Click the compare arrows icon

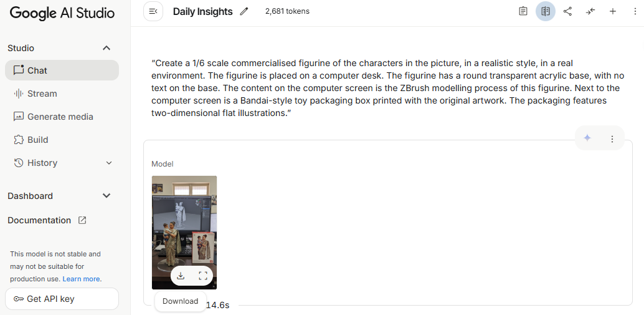(x=590, y=11)
